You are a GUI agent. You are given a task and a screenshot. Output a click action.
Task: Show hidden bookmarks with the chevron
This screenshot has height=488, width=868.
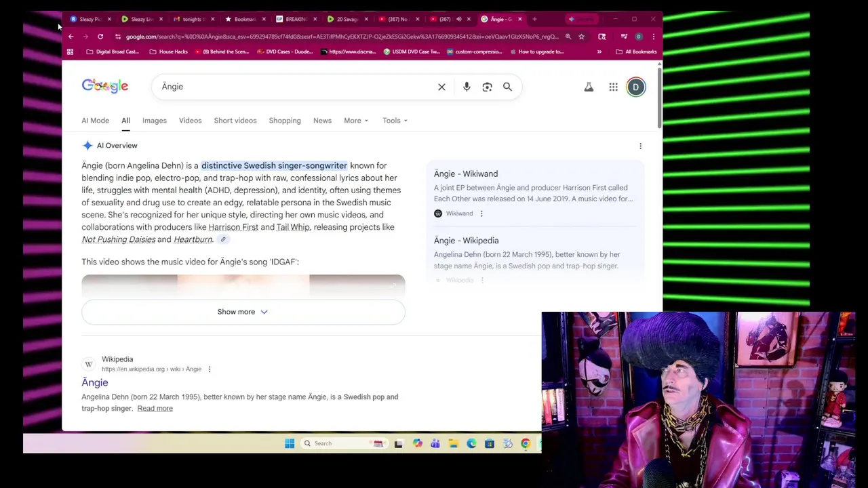coord(599,52)
